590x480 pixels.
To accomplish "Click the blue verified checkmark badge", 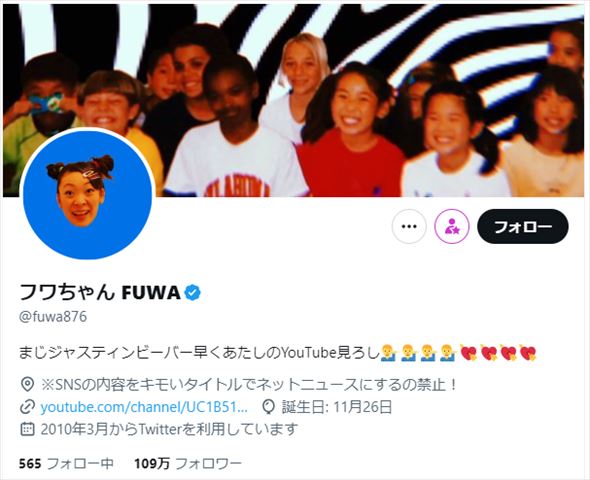I will pyautogui.click(x=192, y=292).
